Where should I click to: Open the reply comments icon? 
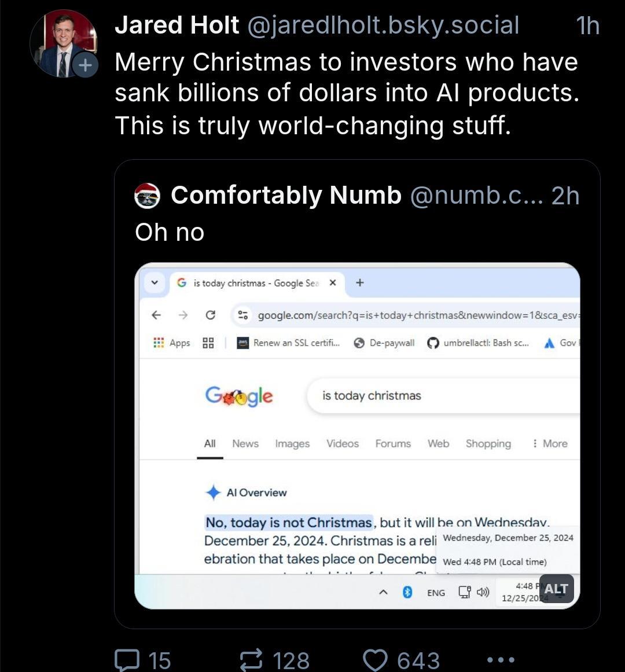[x=127, y=659]
